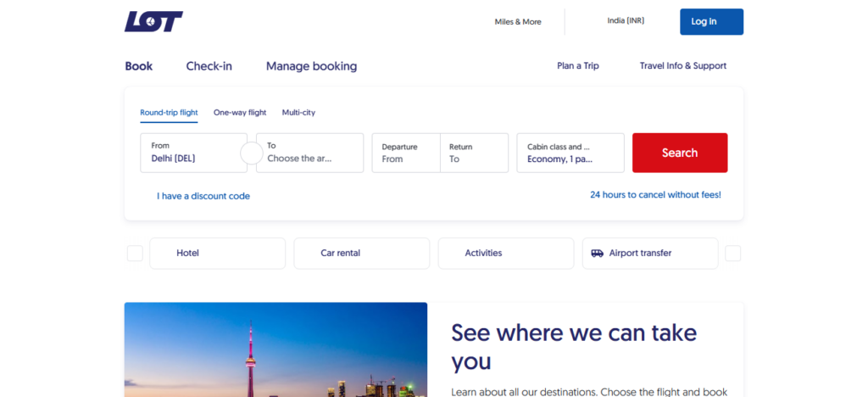Open the Departure date field
The height and width of the screenshot is (397, 868).
pyautogui.click(x=406, y=153)
